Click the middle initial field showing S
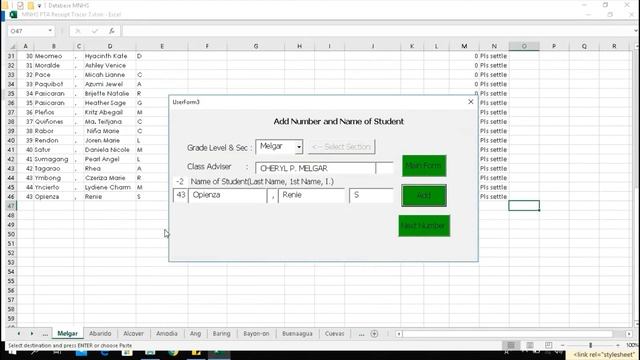Viewport: 640px width, 360px height. click(371, 196)
